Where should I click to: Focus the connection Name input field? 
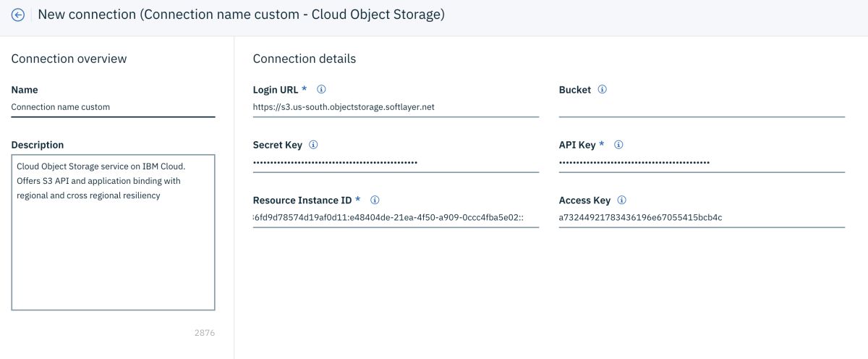click(x=113, y=107)
